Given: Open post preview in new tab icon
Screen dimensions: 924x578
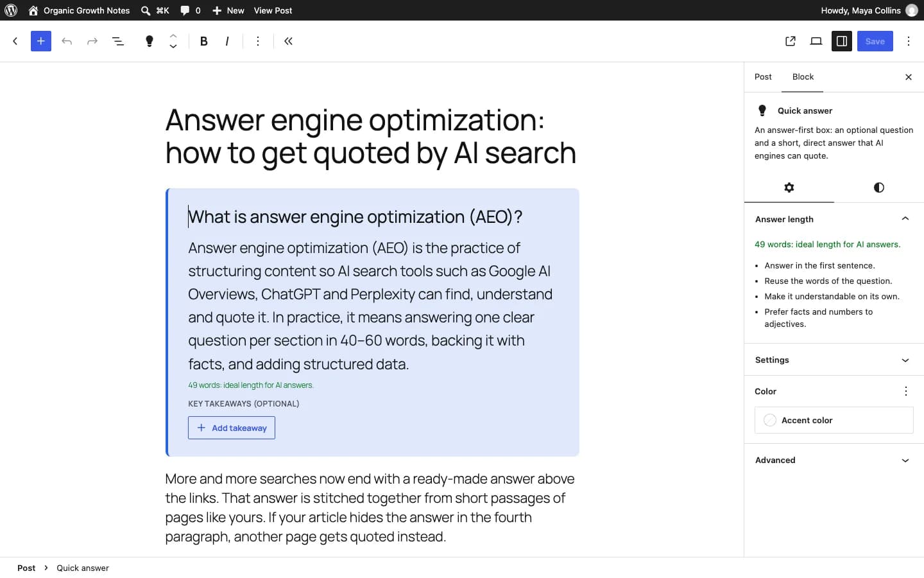Looking at the screenshot, I should pos(791,41).
